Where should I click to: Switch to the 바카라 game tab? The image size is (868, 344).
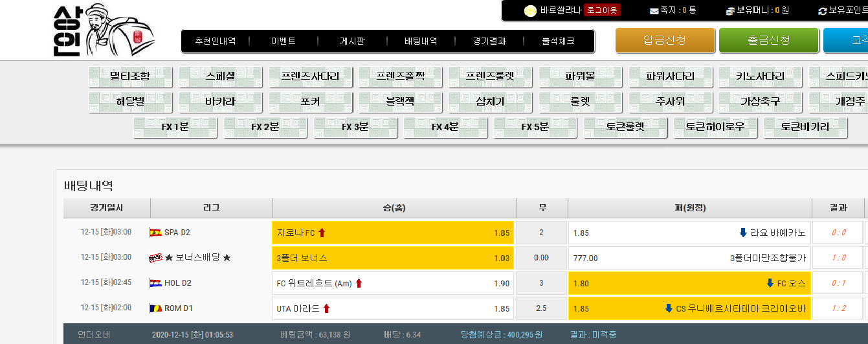(x=220, y=102)
